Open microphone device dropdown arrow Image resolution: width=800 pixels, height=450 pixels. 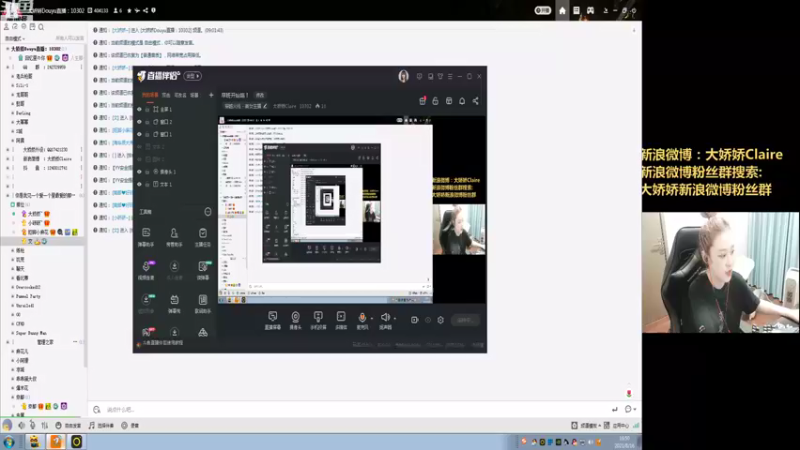(x=371, y=318)
